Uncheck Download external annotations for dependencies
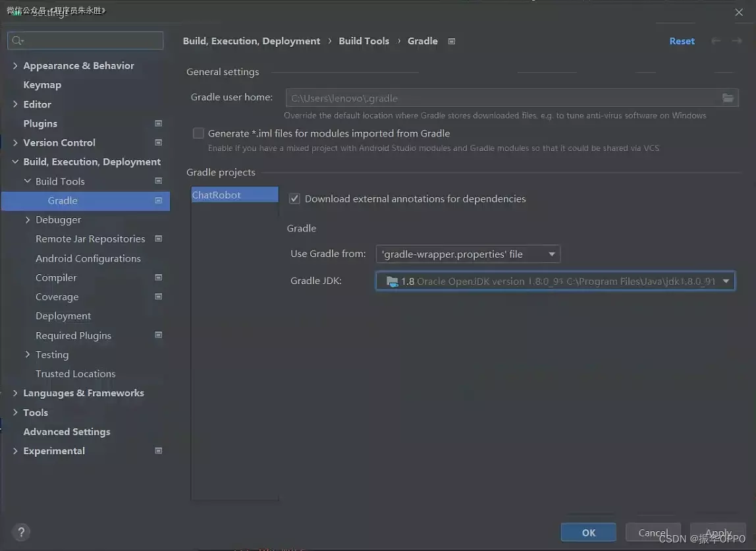Screen dimensions: 756x551 click(x=294, y=198)
